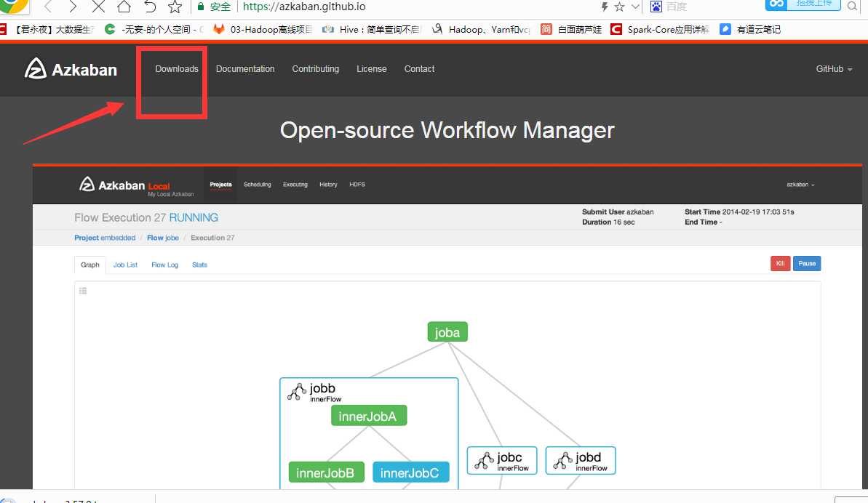The image size is (868, 503).
Task: Switch to the Graph tab
Action: click(90, 265)
